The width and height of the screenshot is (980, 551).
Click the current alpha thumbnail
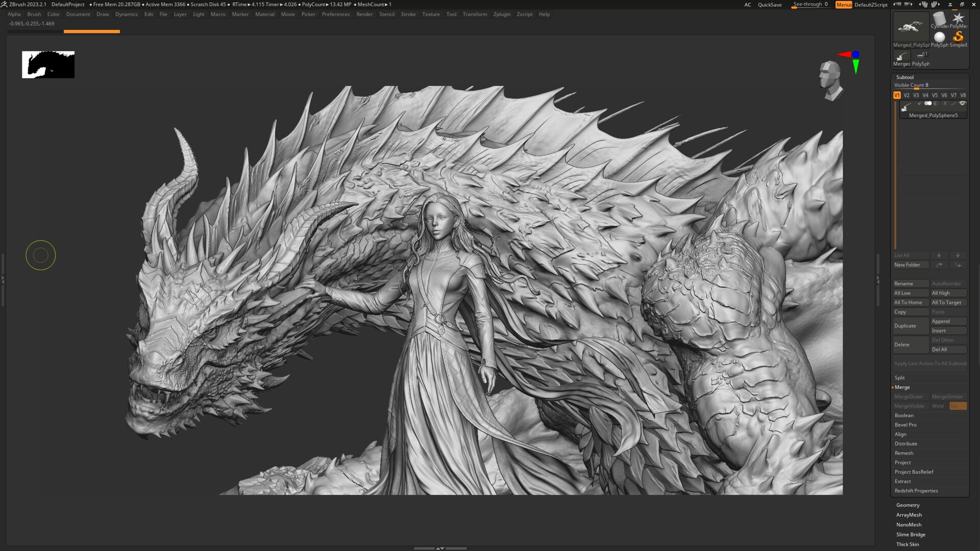[x=48, y=64]
